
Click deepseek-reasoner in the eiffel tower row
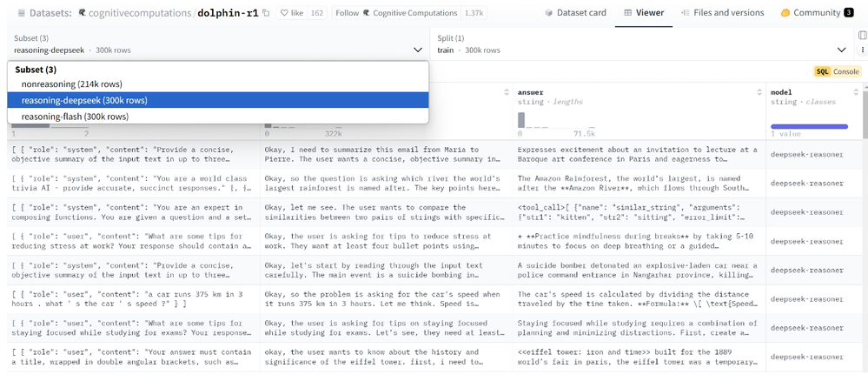click(x=807, y=357)
